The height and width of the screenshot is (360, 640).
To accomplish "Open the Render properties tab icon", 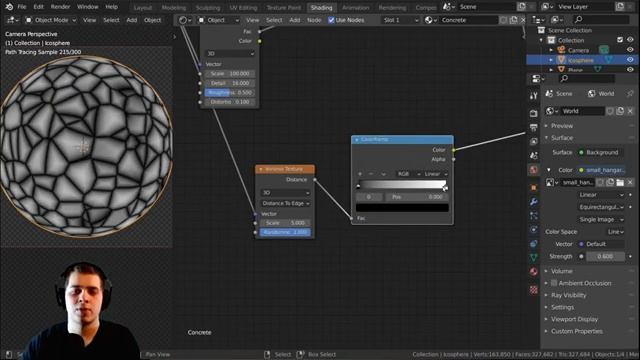I will pos(533,113).
